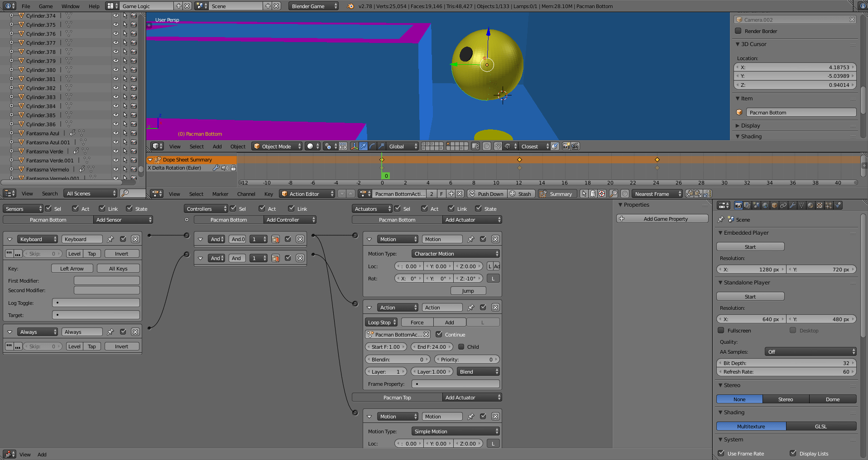This screenshot has height=460, width=868.
Task: Click the OpenGL render animation clapper icon
Action: point(575,146)
